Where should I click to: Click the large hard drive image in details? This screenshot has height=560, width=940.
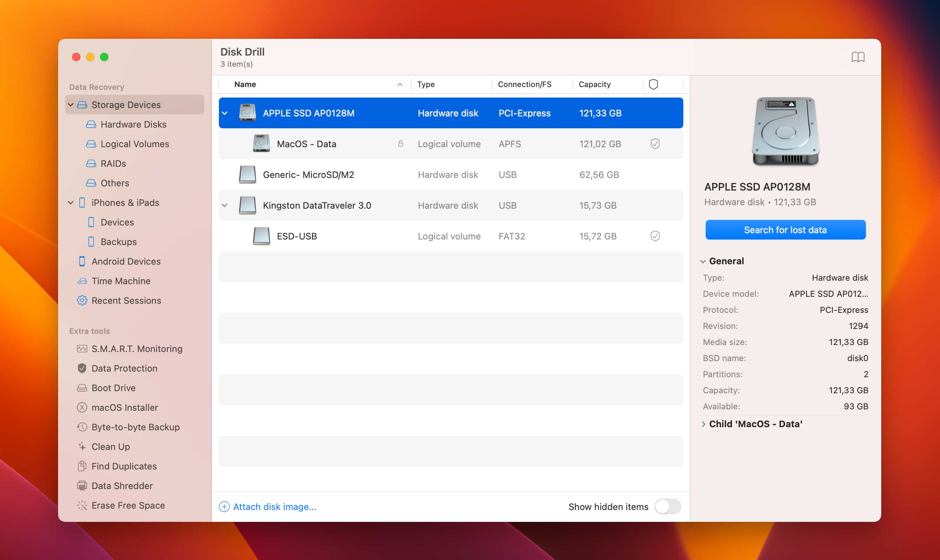pyautogui.click(x=785, y=131)
